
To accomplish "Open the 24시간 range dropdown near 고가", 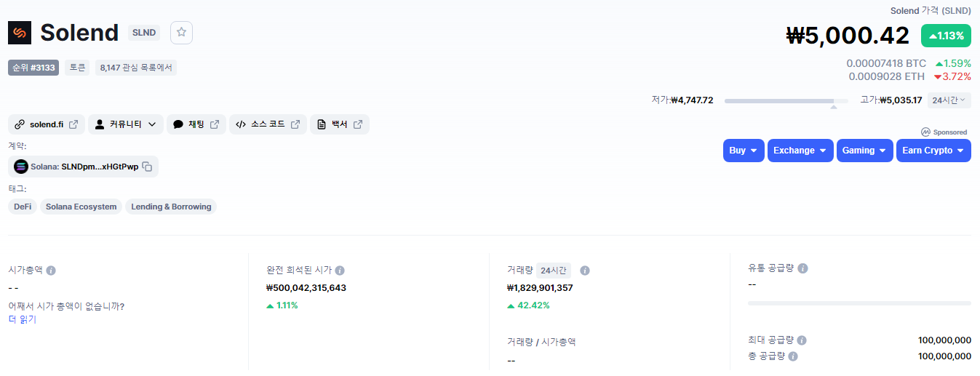I will tap(949, 100).
